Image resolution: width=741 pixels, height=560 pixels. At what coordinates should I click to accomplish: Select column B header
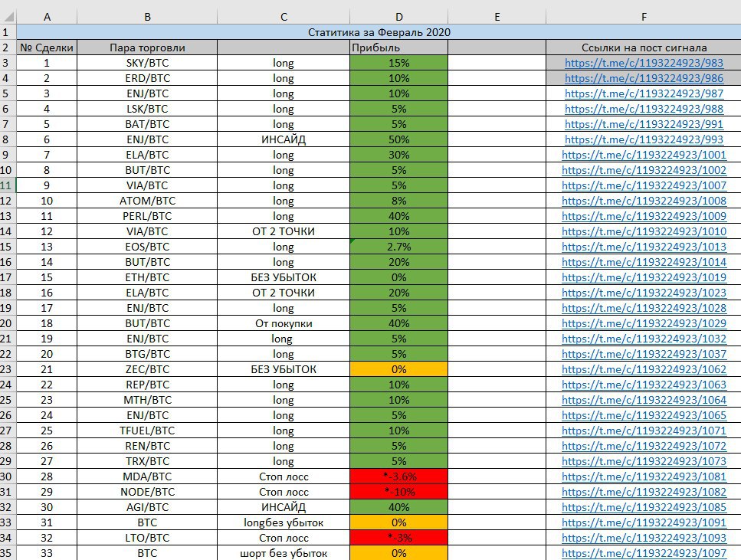147,17
